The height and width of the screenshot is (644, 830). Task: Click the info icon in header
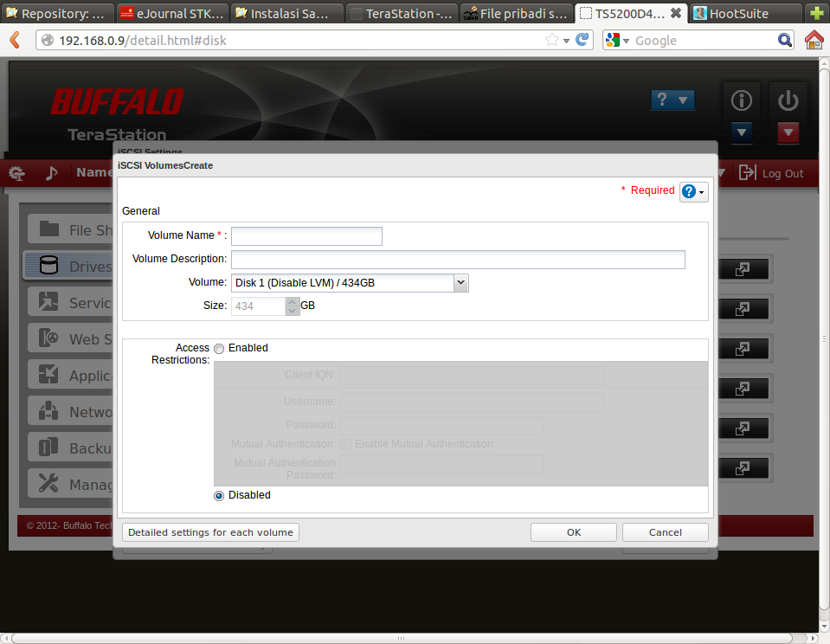(x=742, y=101)
